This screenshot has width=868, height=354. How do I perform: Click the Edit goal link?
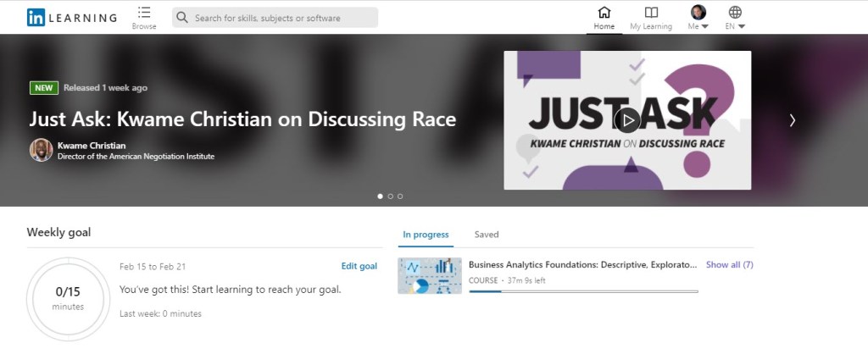(x=359, y=266)
